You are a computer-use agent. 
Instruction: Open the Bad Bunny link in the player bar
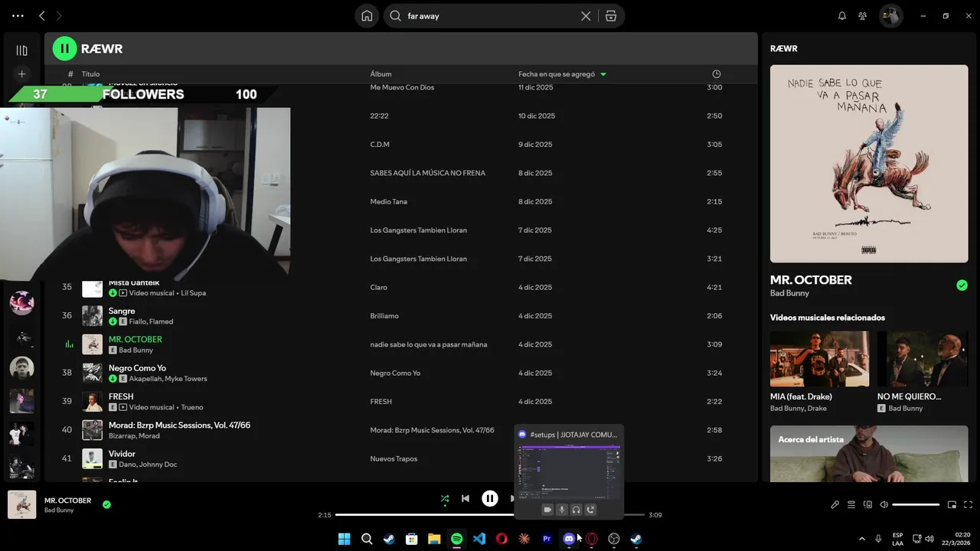click(x=59, y=510)
